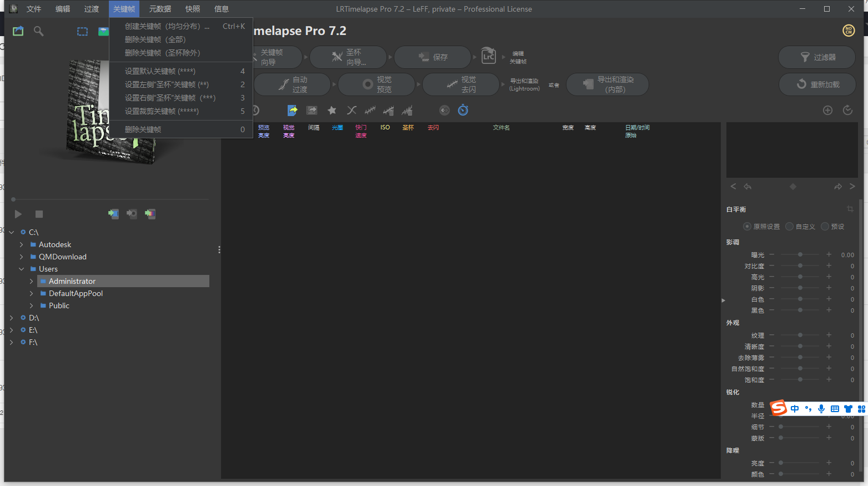
Task: Click the redo curved arrow below preview
Action: [838, 187]
